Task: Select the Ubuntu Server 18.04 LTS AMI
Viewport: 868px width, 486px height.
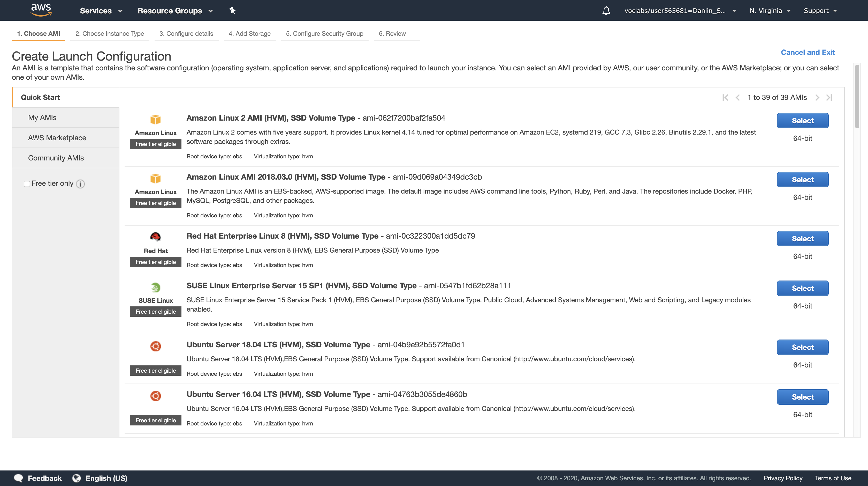Action: (x=802, y=347)
